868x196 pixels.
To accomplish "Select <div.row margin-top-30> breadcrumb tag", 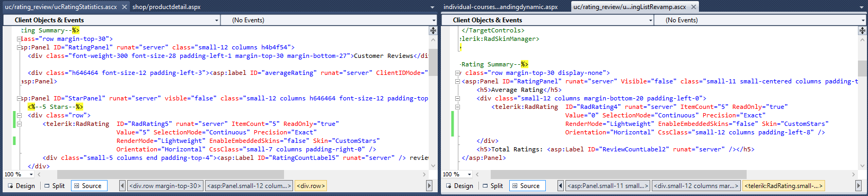I will click(x=165, y=186).
